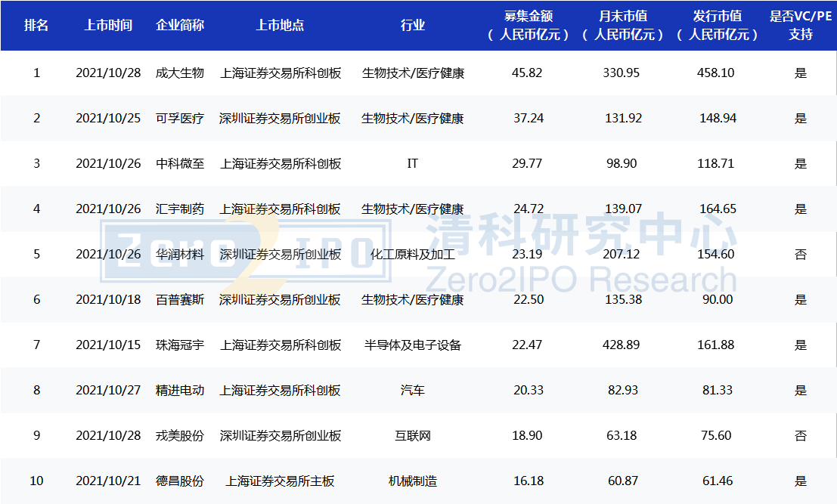Screen dimensions: 837x504
Task: Click the 上市时间 column header
Action: tap(108, 25)
